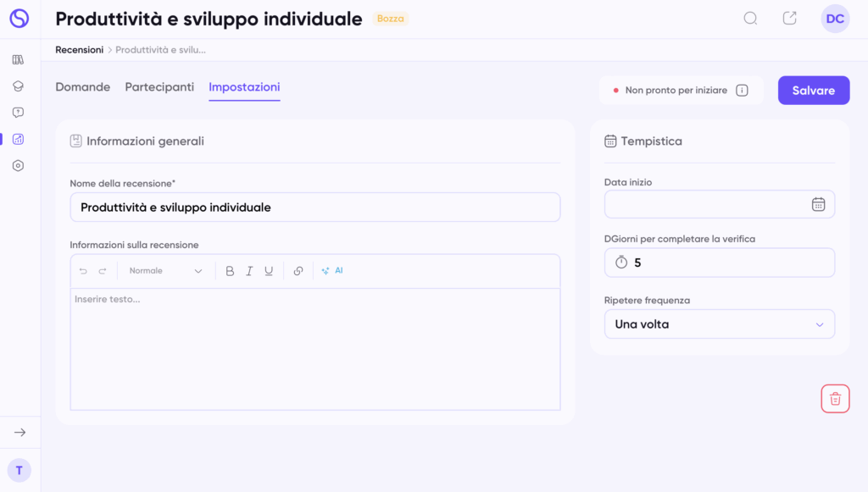This screenshot has height=492, width=868.
Task: Insert link in the text editor
Action: click(298, 271)
